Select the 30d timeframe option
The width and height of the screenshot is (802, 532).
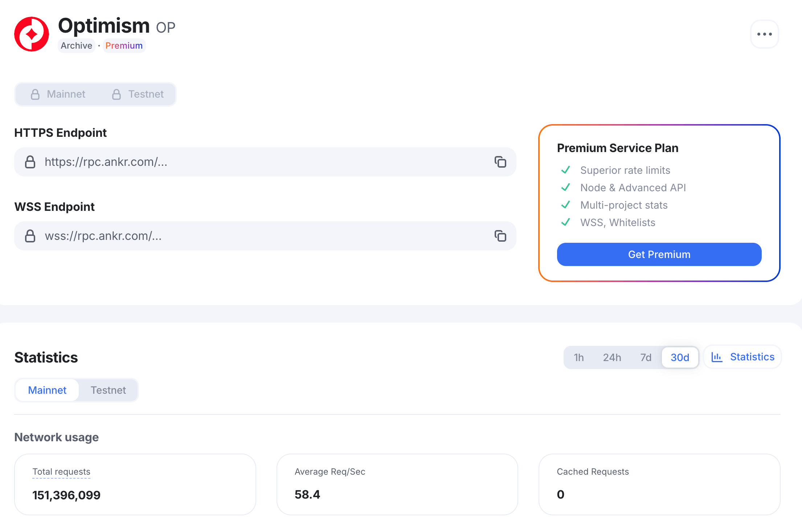point(680,357)
